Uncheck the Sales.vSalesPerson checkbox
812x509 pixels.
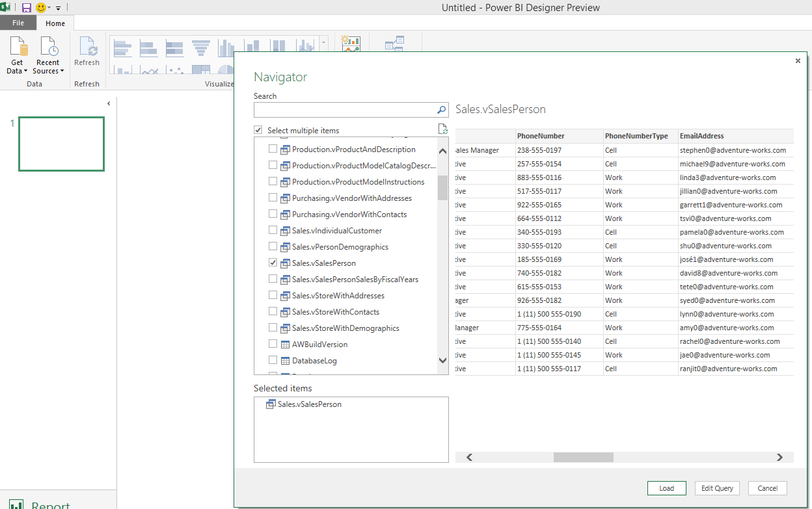pyautogui.click(x=273, y=263)
